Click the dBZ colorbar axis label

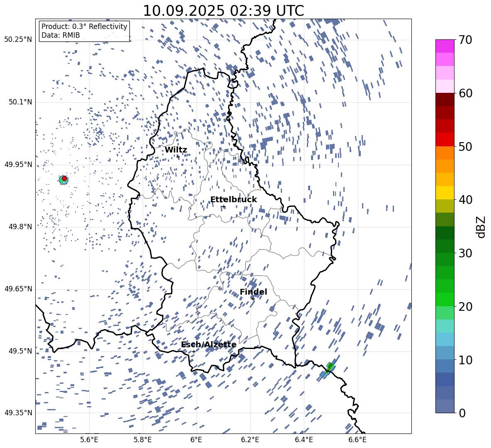coord(481,227)
